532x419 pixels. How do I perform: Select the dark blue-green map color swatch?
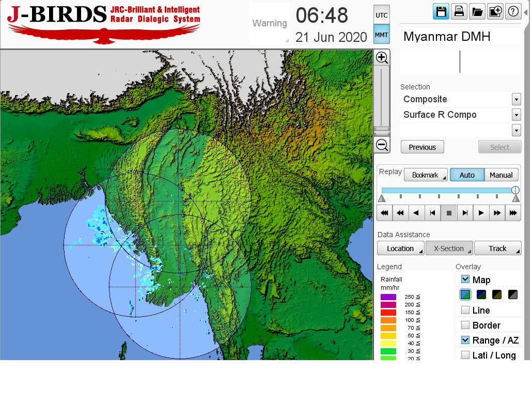481,294
